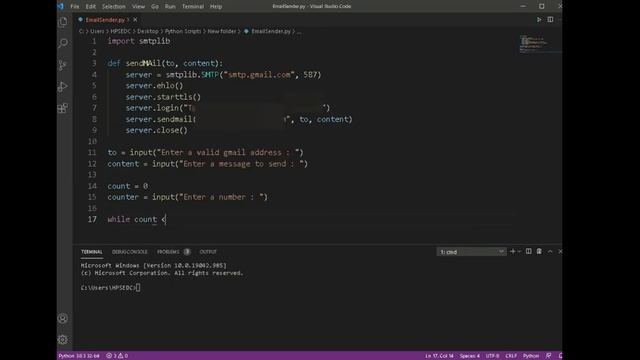Click the terminal command prompt input
This screenshot has width=640, height=360.
pyautogui.click(x=138, y=288)
